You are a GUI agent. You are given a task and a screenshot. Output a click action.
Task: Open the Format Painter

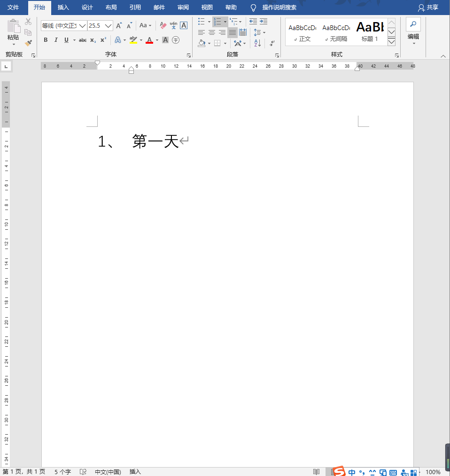(28, 43)
